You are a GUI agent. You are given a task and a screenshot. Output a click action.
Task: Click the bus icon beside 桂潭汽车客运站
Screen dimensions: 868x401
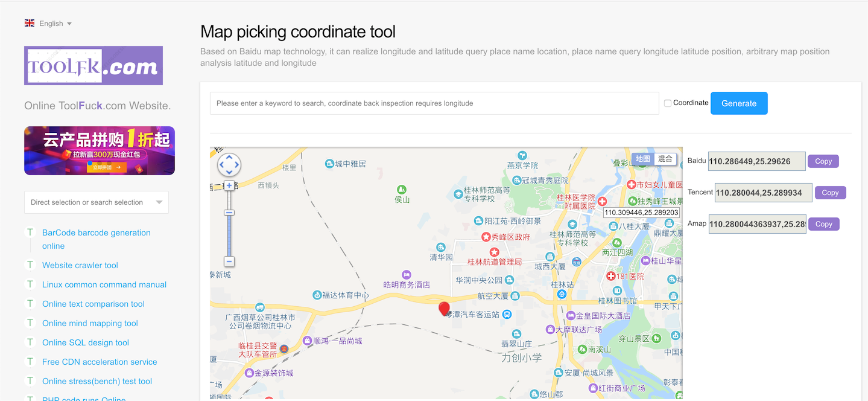[x=506, y=315]
